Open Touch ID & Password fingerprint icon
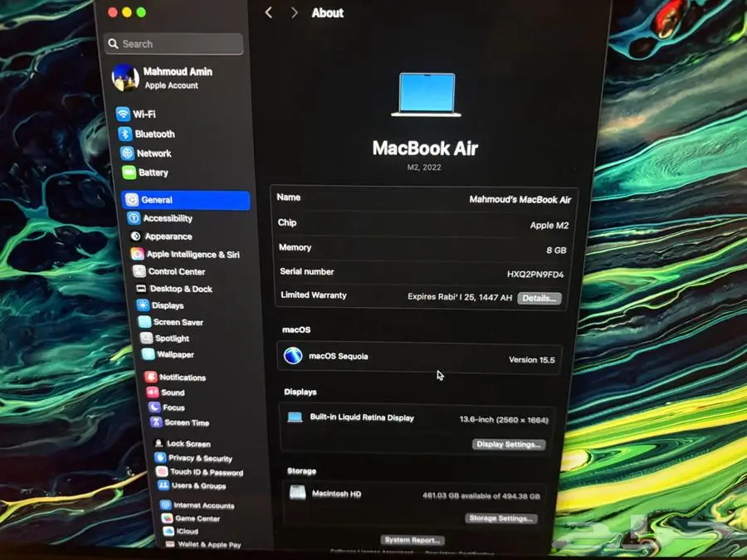Viewport: 747px width, 560px height. (162, 471)
